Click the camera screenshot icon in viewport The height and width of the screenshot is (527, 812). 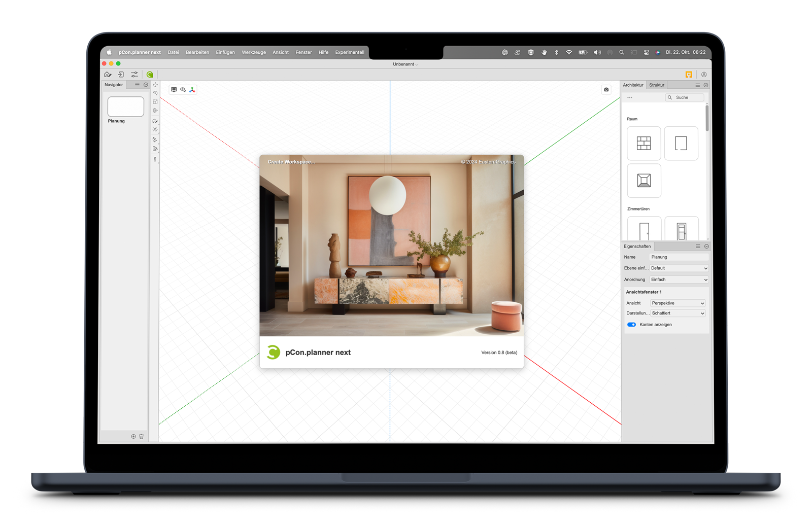tap(606, 90)
